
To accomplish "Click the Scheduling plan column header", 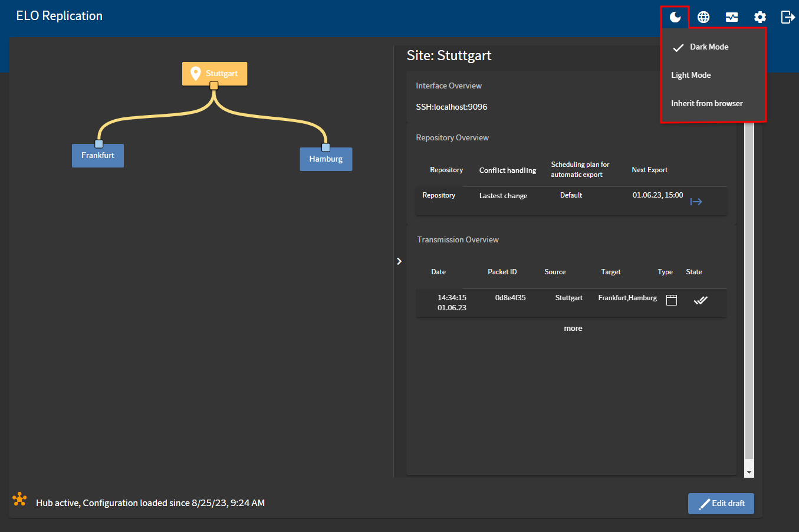I will click(x=580, y=169).
